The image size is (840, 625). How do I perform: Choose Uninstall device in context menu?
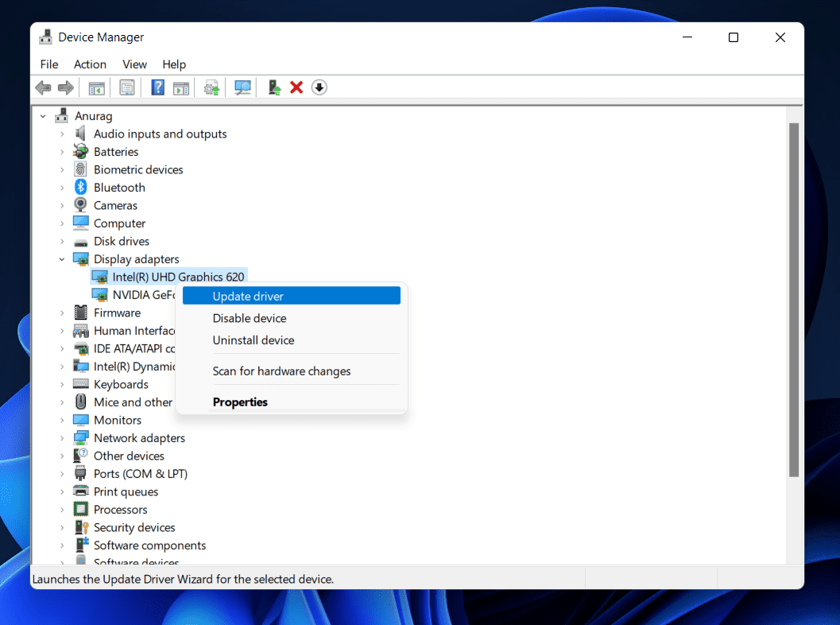coord(254,340)
